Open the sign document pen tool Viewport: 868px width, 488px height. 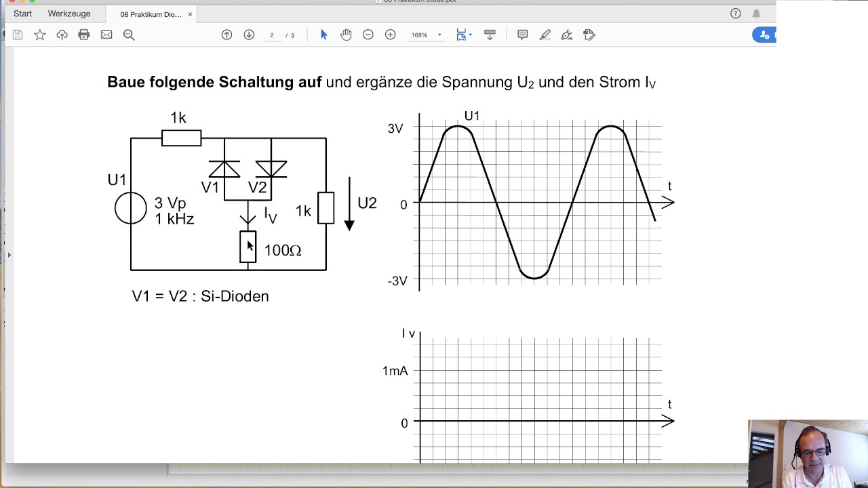point(567,35)
